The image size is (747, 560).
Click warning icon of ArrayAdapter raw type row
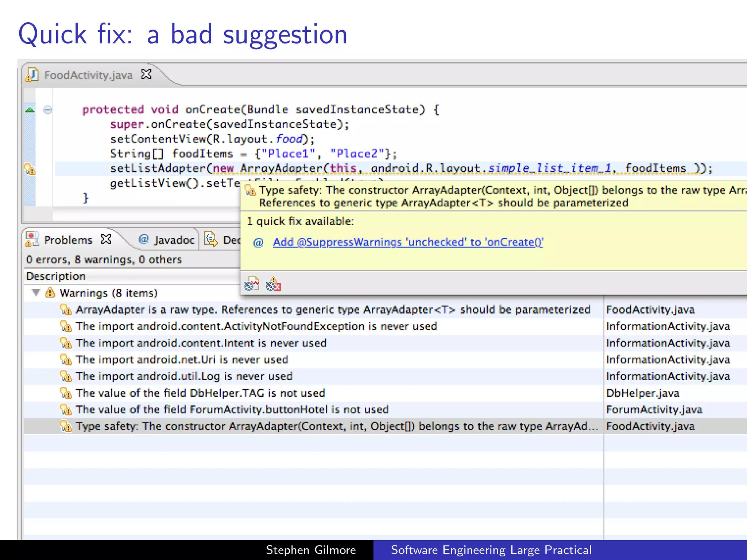pyautogui.click(x=66, y=310)
